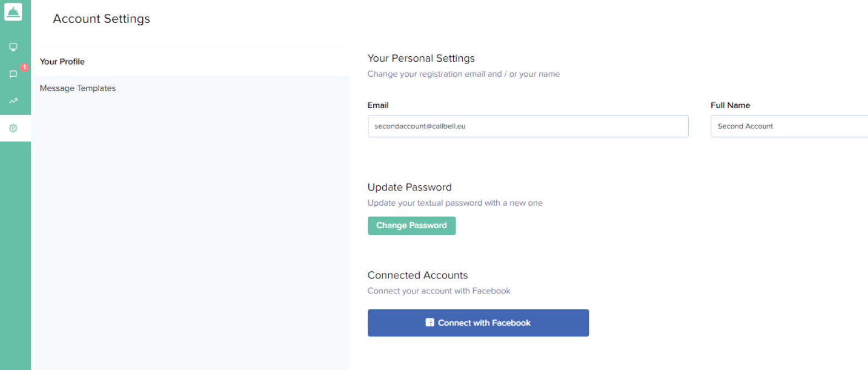Focus the Email input field
The height and width of the screenshot is (370, 868).
point(528,126)
